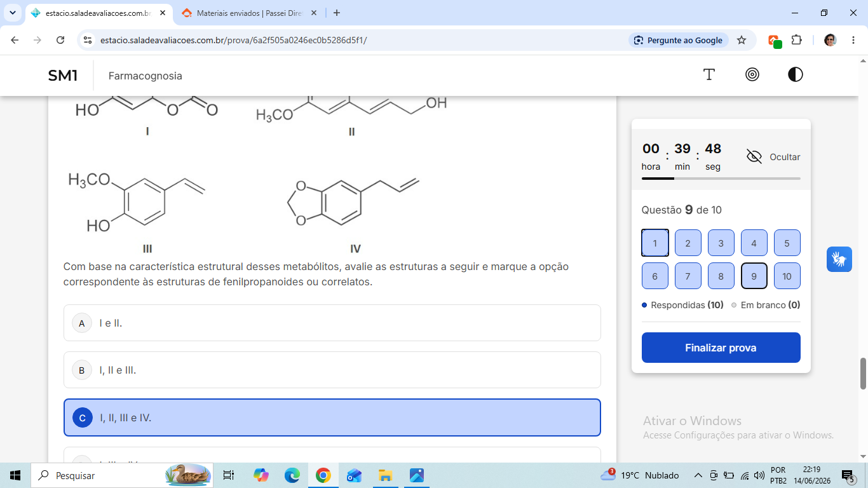Viewport: 868px width, 488px height.
Task: Go to question 4
Action: pyautogui.click(x=754, y=243)
